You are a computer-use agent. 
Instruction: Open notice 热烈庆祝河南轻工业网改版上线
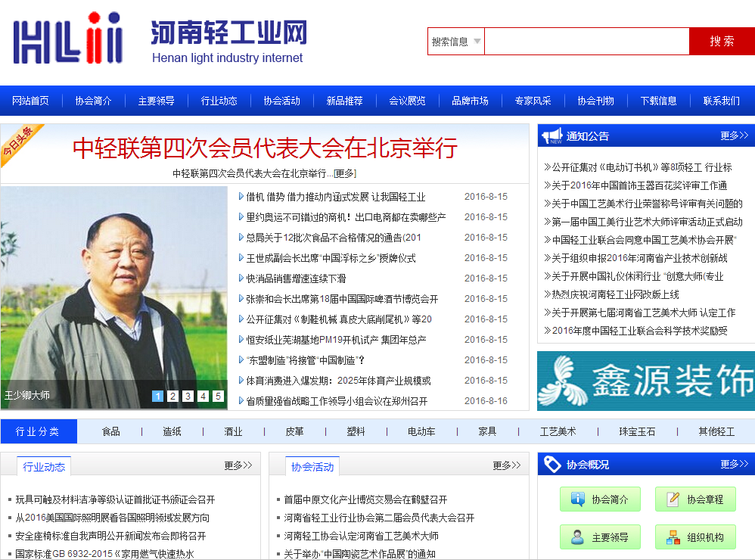point(615,294)
